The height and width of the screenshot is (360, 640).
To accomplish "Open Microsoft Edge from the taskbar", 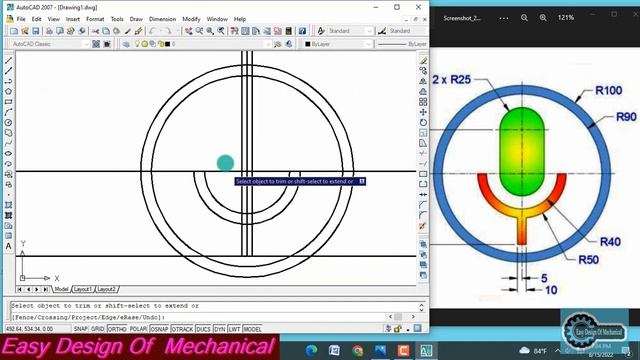I will (x=311, y=351).
